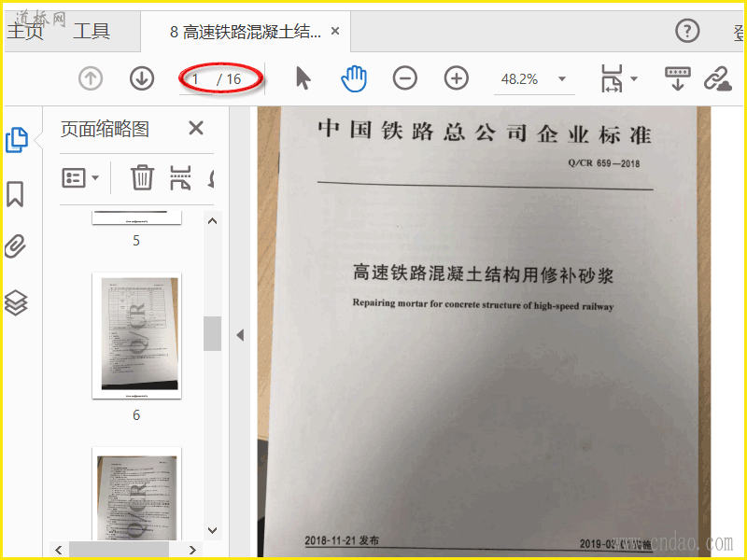
Task: Click the thumbnail panel page layout icon
Action: coord(180,177)
